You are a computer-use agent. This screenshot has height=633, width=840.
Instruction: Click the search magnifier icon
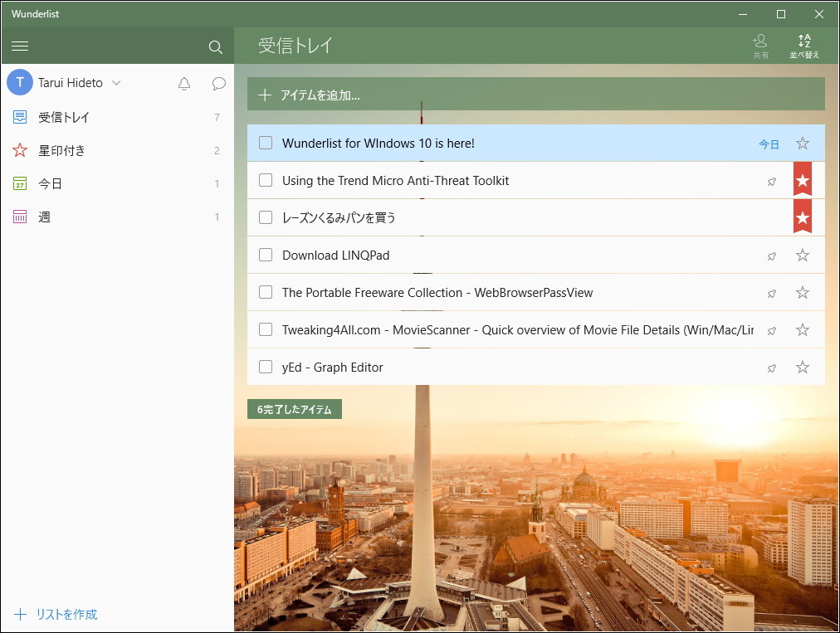(215, 47)
